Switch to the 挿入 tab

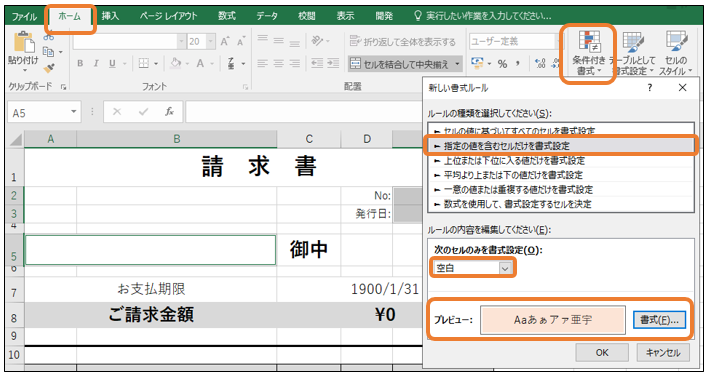coord(110,16)
